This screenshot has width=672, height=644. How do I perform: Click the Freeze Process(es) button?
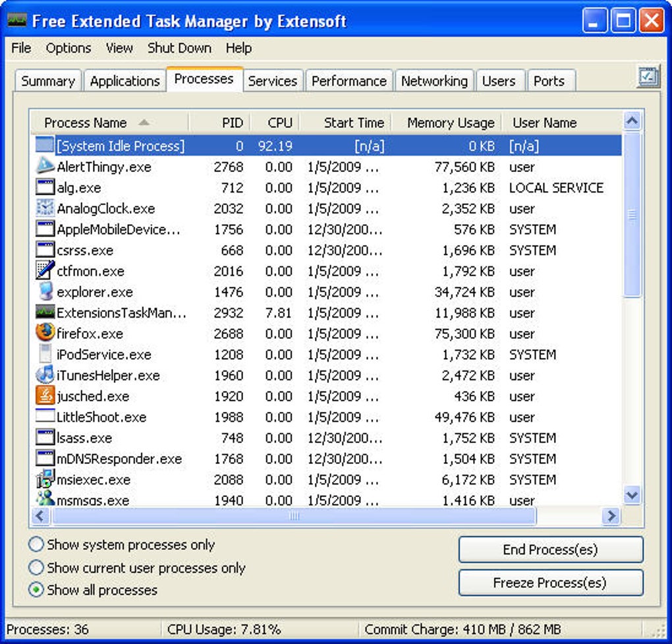551,582
